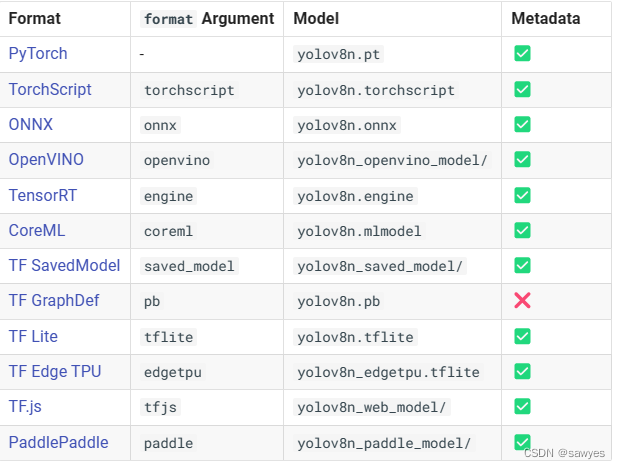Open the OpenVINO format link

pyautogui.click(x=46, y=160)
